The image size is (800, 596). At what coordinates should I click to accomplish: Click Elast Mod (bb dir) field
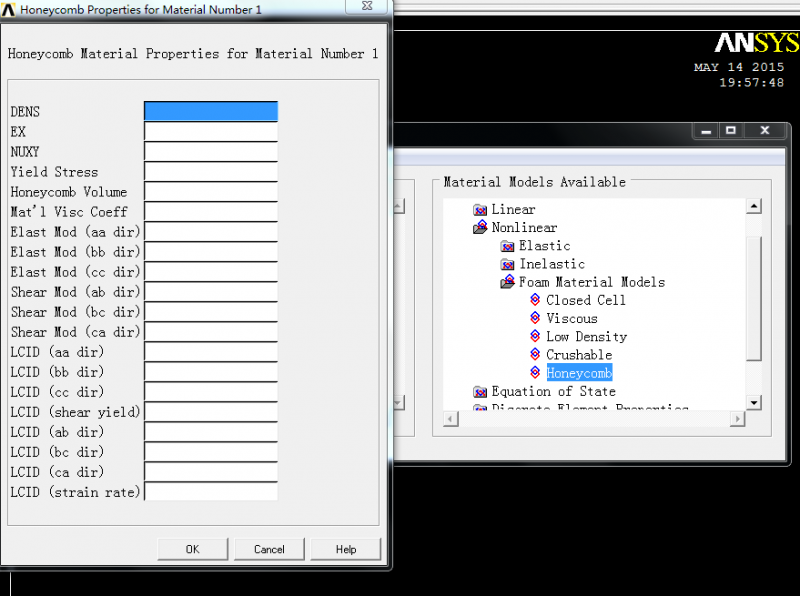[211, 252]
